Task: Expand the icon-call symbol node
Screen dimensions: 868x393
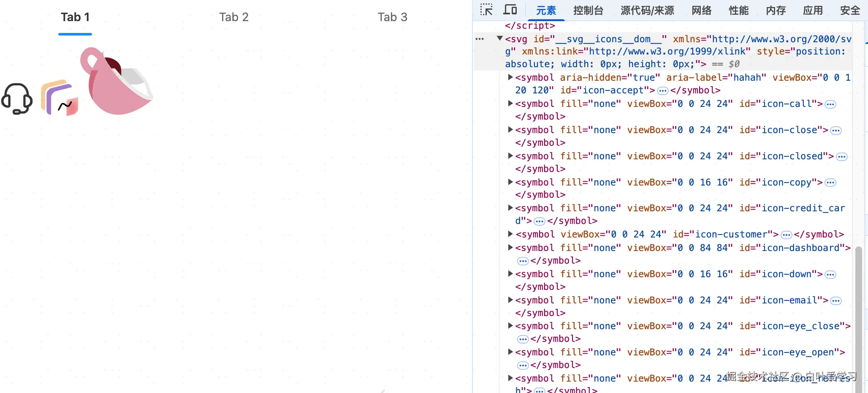Action: [x=510, y=104]
